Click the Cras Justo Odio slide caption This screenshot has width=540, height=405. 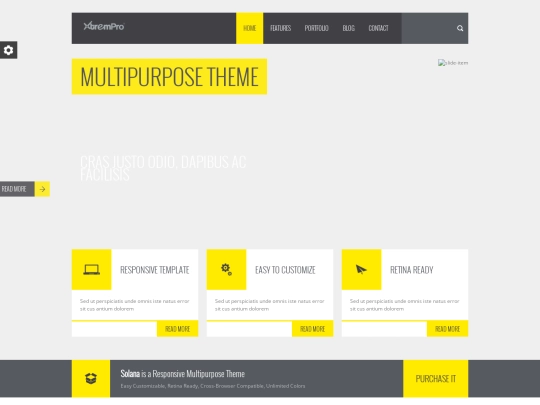click(x=163, y=168)
